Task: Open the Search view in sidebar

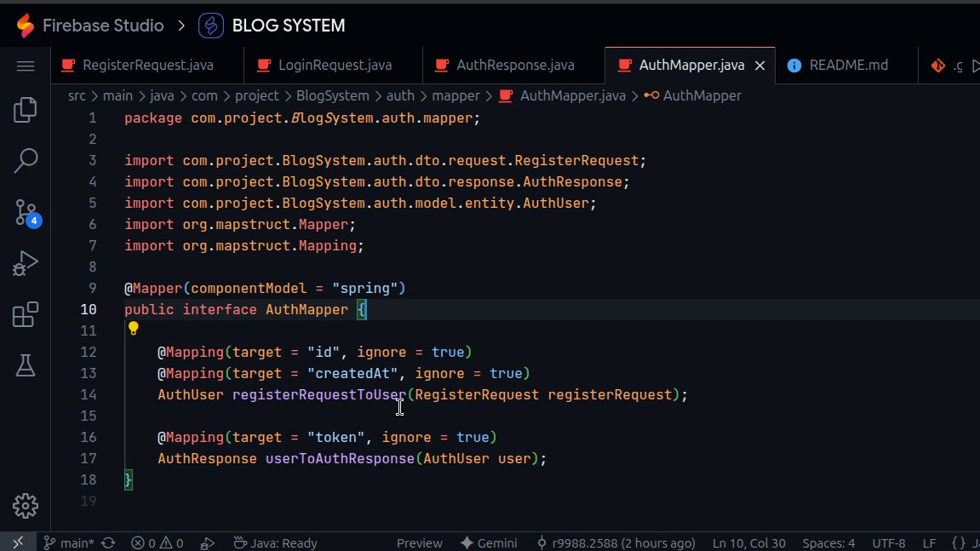Action: tap(26, 161)
